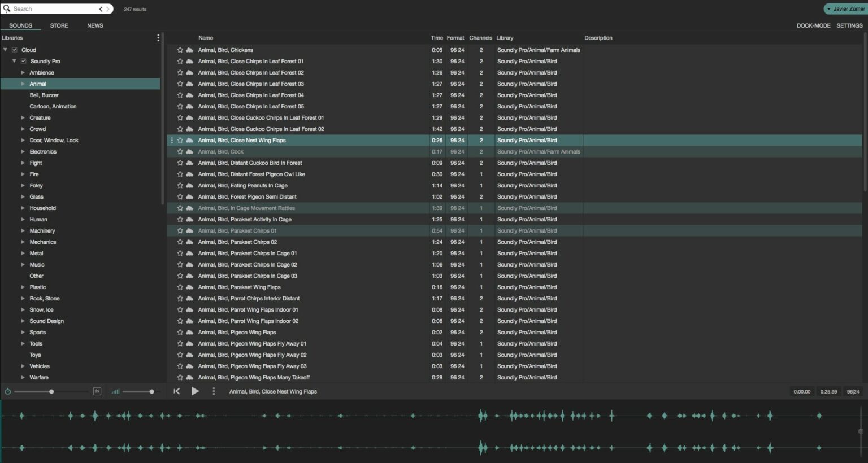Expand the Creature category
Screen dimensions: 868x463
(x=23, y=117)
